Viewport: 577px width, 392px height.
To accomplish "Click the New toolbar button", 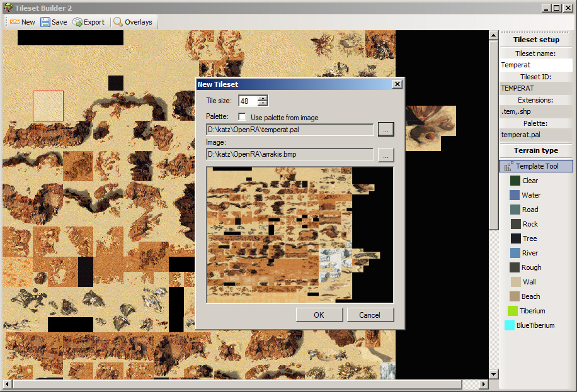I will coord(23,22).
